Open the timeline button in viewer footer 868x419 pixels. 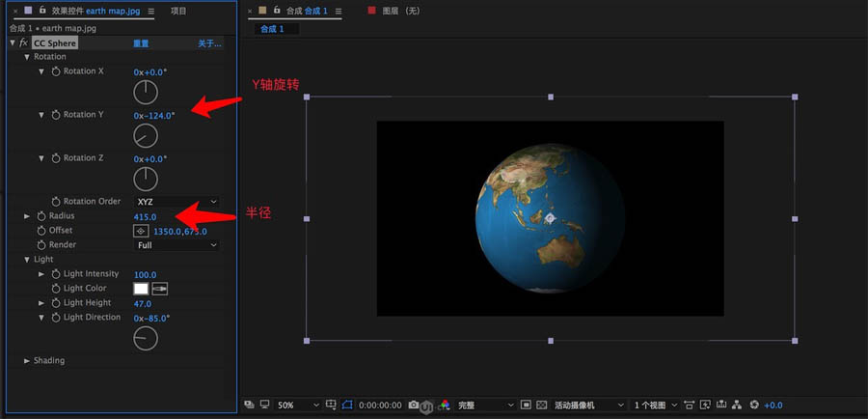[721, 405]
